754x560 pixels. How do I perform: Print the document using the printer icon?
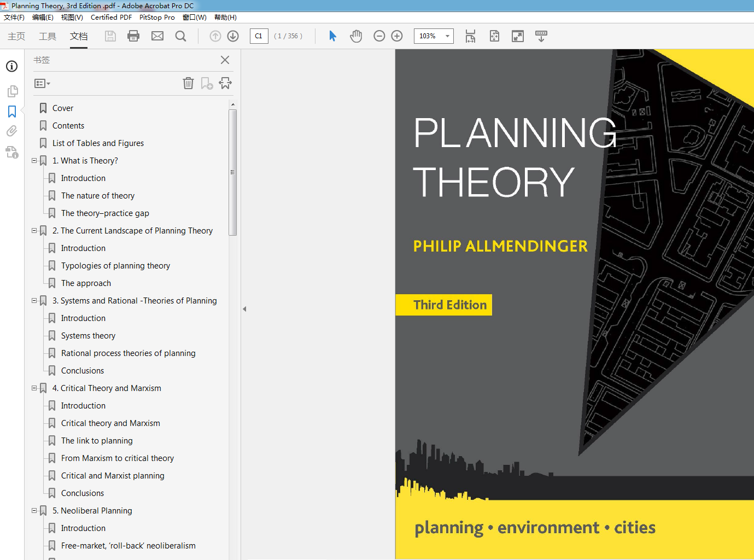click(x=133, y=36)
